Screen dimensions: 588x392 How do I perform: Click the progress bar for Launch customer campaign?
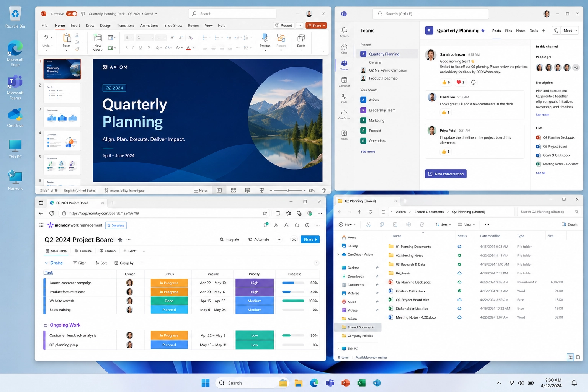point(293,283)
